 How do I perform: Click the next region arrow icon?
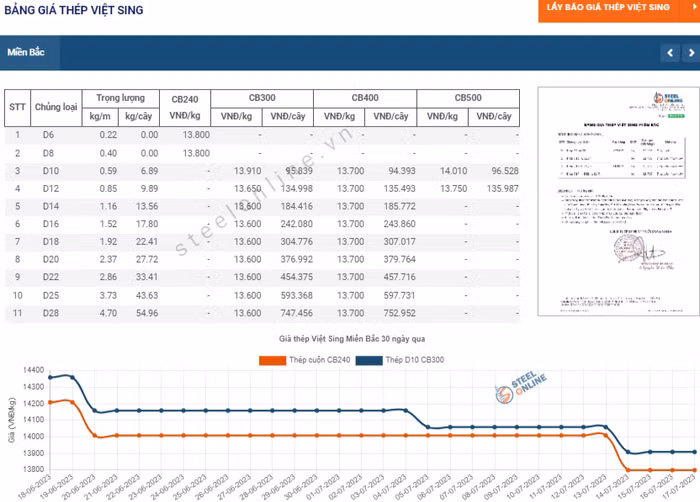(691, 53)
